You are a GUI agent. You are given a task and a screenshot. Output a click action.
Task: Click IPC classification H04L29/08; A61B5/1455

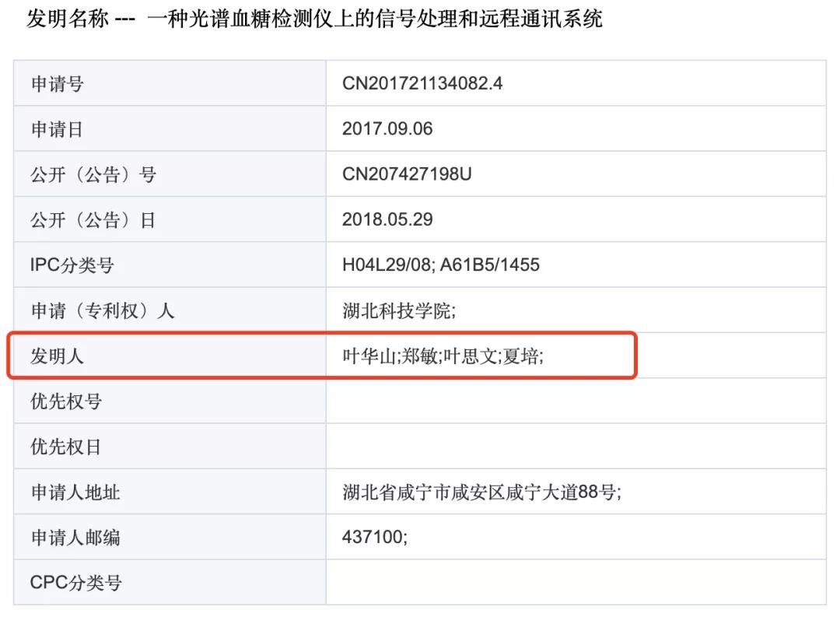click(x=441, y=265)
